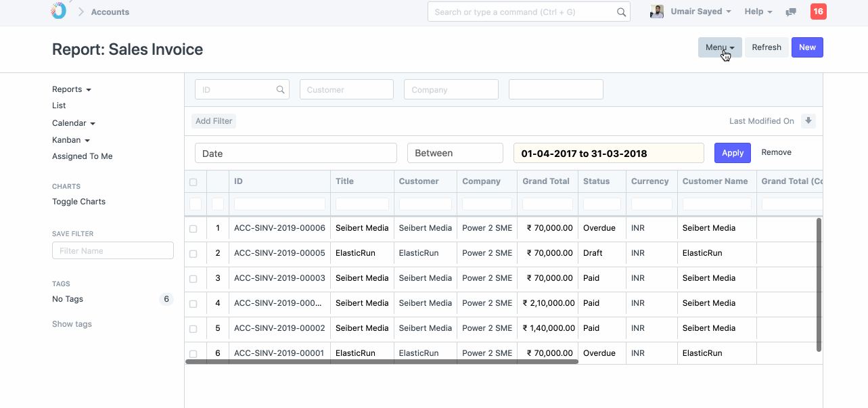Image resolution: width=868 pixels, height=408 pixels.
Task: Click the ₹ 1,40,000.00 grand total cell
Action: [x=549, y=328]
